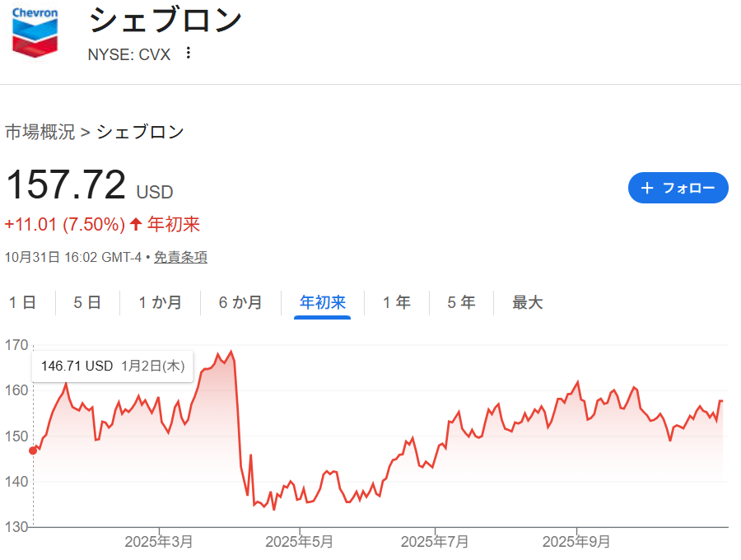The width and height of the screenshot is (741, 560).
Task: Switch chart to 6か月 range
Action: coord(240,303)
